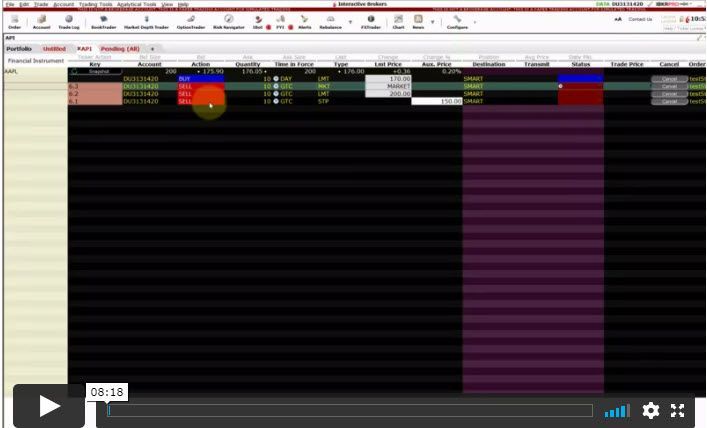Click the SELL action in row 6.3
707x428 pixels.
point(201,86)
